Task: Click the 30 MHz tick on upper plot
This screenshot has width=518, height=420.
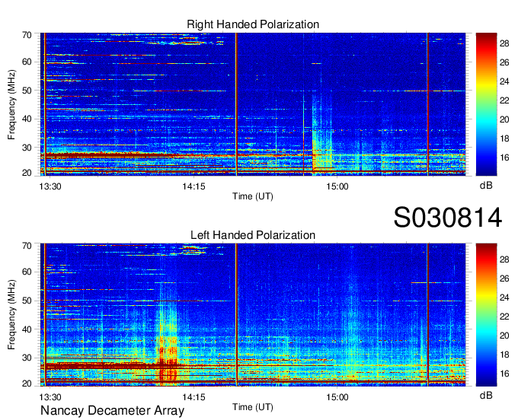Action: click(27, 148)
